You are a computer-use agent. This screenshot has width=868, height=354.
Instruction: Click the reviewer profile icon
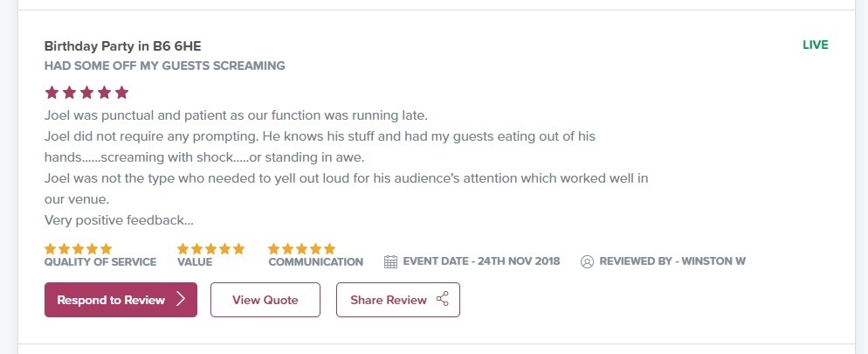587,261
